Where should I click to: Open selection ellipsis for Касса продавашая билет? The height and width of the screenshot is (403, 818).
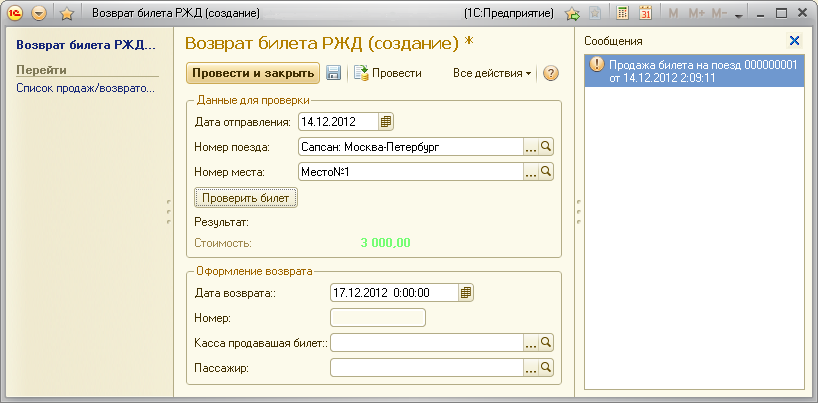[x=531, y=344]
